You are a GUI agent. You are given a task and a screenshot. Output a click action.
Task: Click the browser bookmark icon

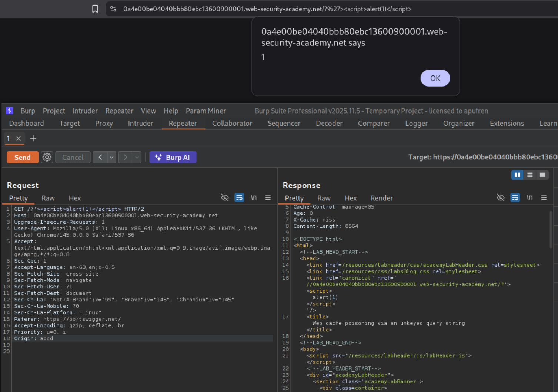click(x=95, y=9)
